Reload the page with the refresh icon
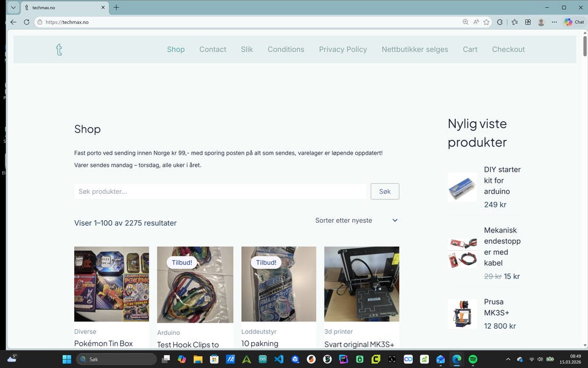Screen dimensions: 588x368 click(x=26, y=22)
